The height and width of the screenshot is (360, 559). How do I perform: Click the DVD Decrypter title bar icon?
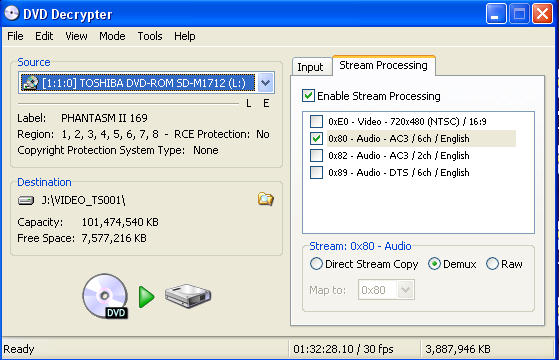coord(12,14)
